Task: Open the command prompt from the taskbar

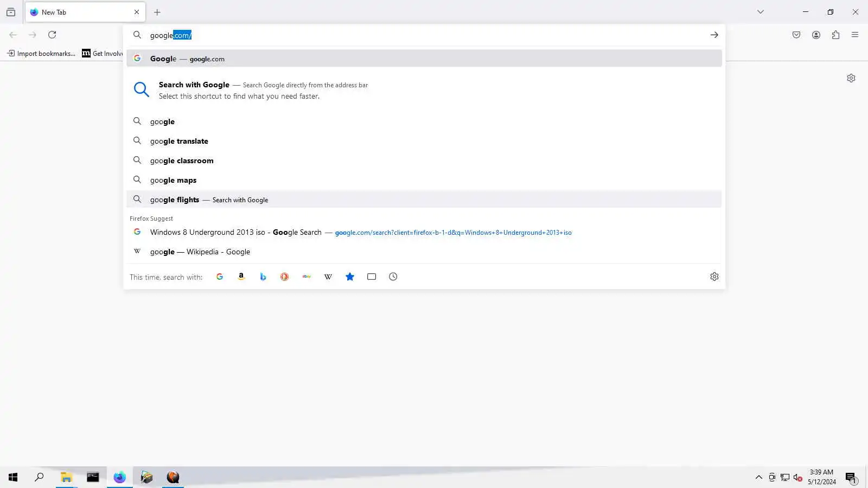Action: pyautogui.click(x=93, y=477)
